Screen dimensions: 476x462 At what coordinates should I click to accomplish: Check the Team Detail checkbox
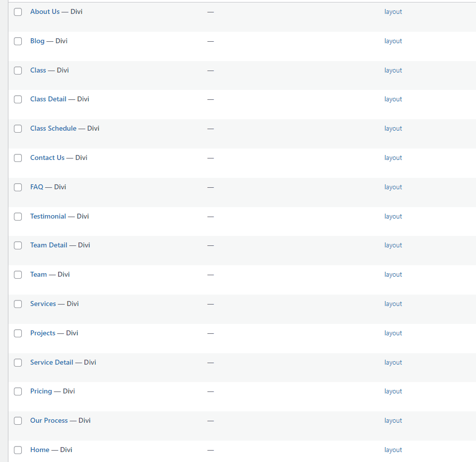(x=18, y=245)
